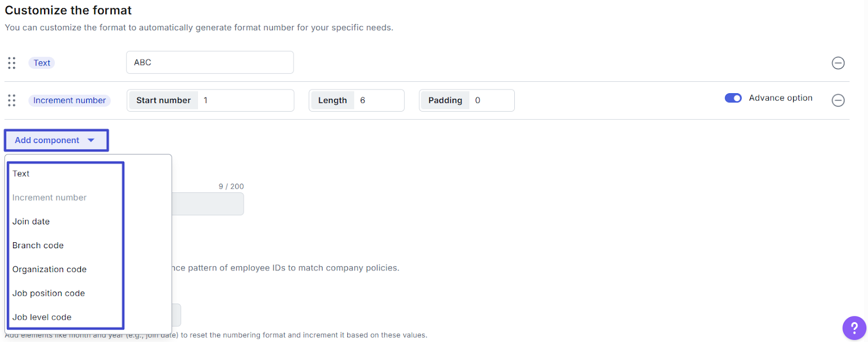
Task: Remove the Text component row
Action: tap(838, 63)
